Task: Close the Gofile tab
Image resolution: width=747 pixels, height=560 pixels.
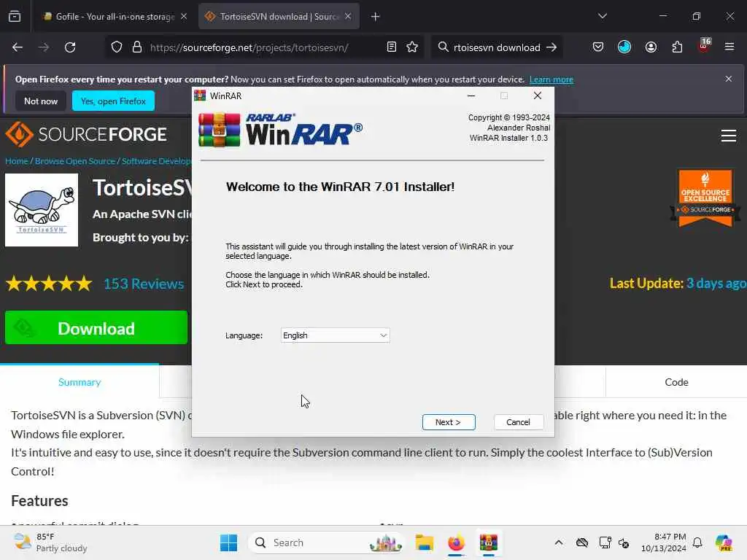Action: pyautogui.click(x=184, y=17)
